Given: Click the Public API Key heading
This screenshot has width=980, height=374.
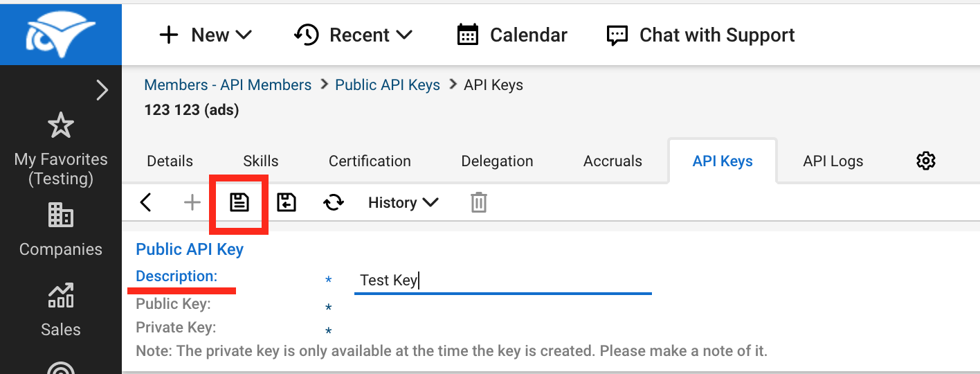Looking at the screenshot, I should (190, 249).
